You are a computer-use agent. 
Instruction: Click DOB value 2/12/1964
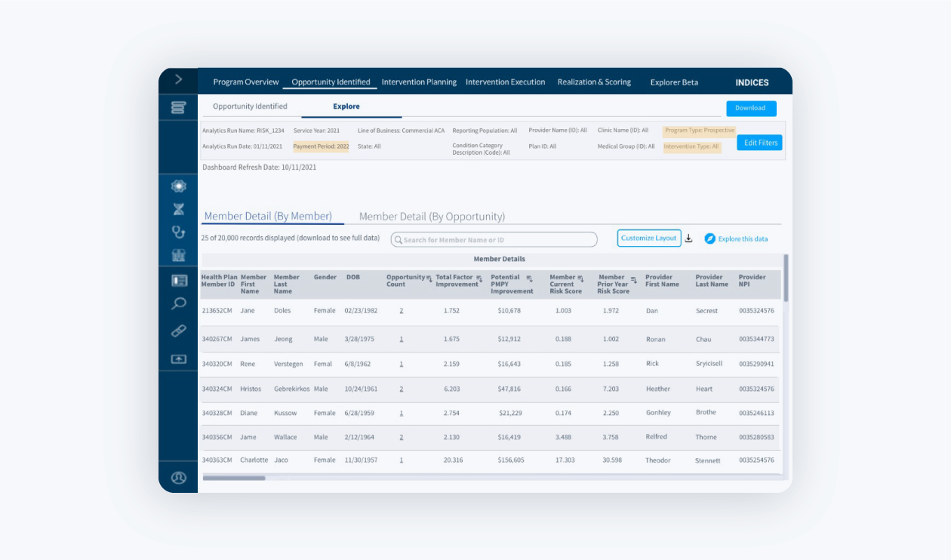pos(361,438)
